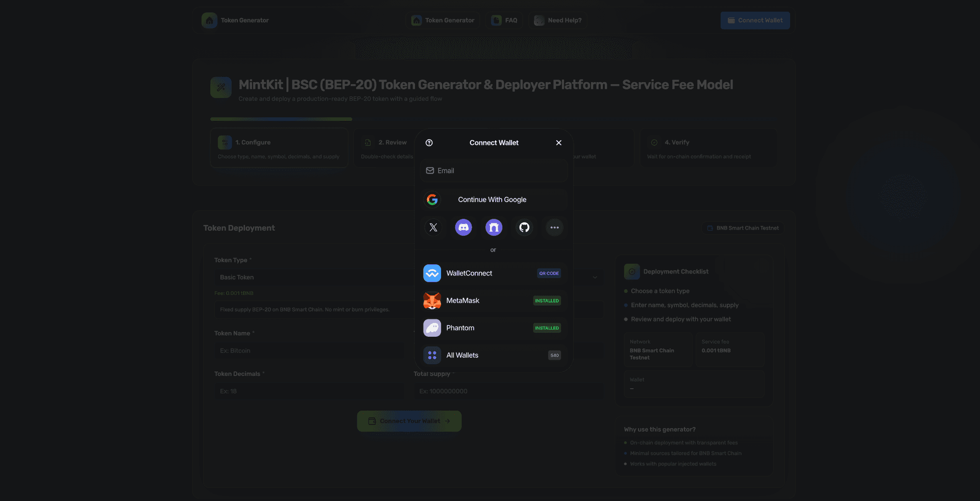Click the WalletConnect logo icon

[x=432, y=273]
